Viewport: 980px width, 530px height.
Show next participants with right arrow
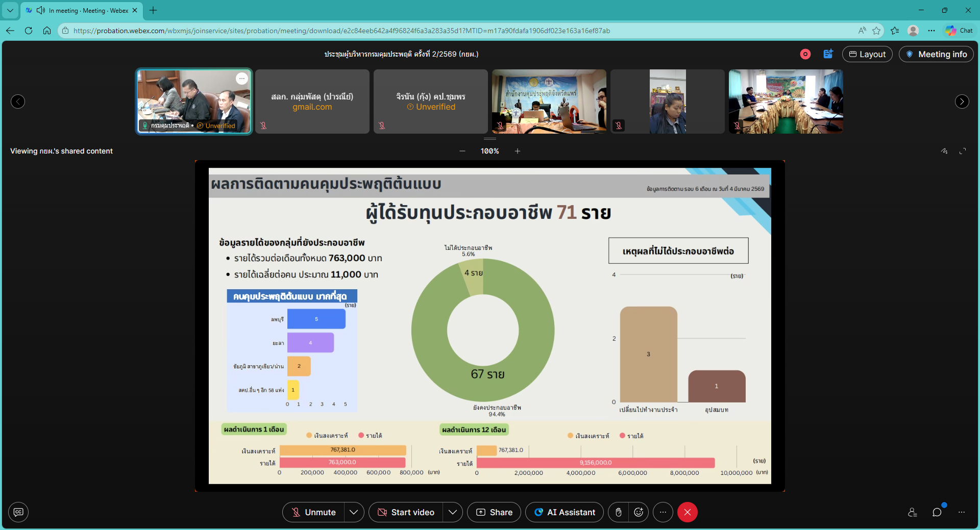[x=962, y=102]
